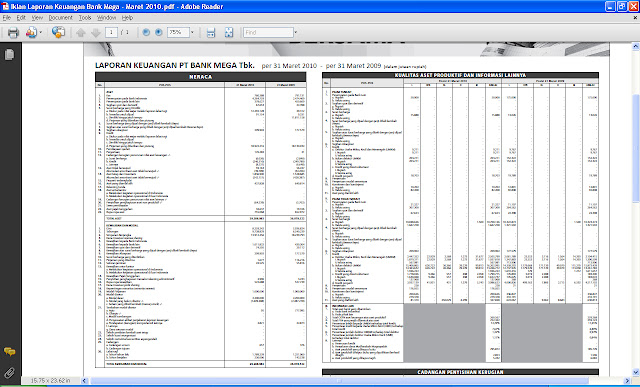Click the 'NERACA' table header

(x=200, y=77)
